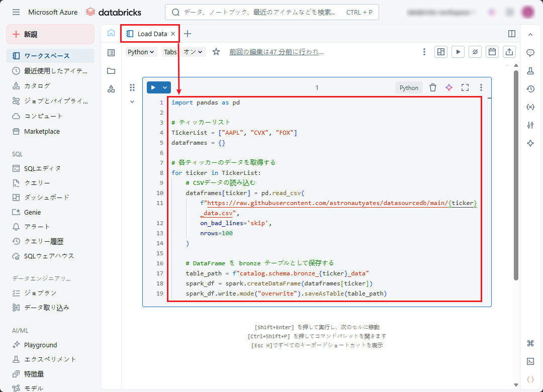Open the last edited history link
The width and height of the screenshot is (543, 392).
(x=277, y=52)
